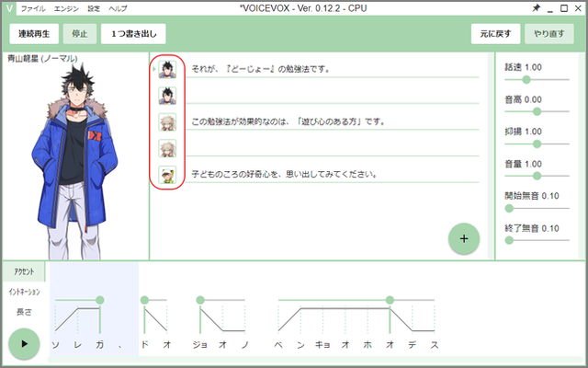
Task: Undo with the 元に戻す button
Action: 494,34
